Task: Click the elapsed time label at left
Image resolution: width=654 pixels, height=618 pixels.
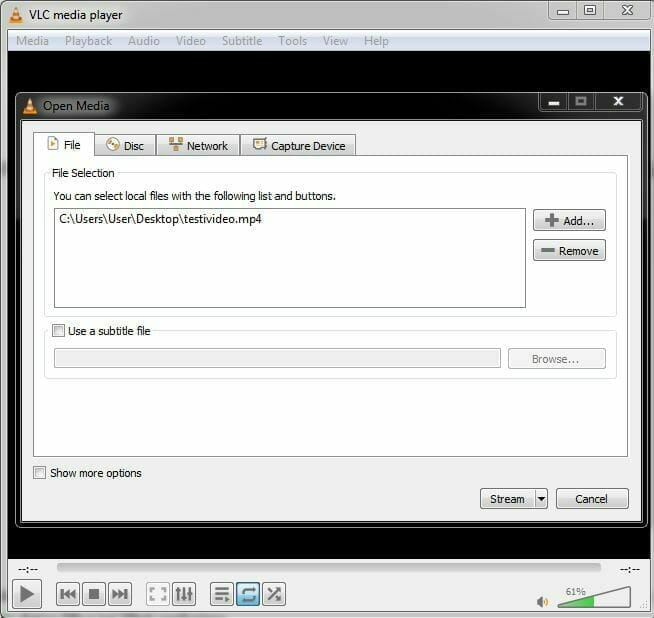Action: pos(28,569)
